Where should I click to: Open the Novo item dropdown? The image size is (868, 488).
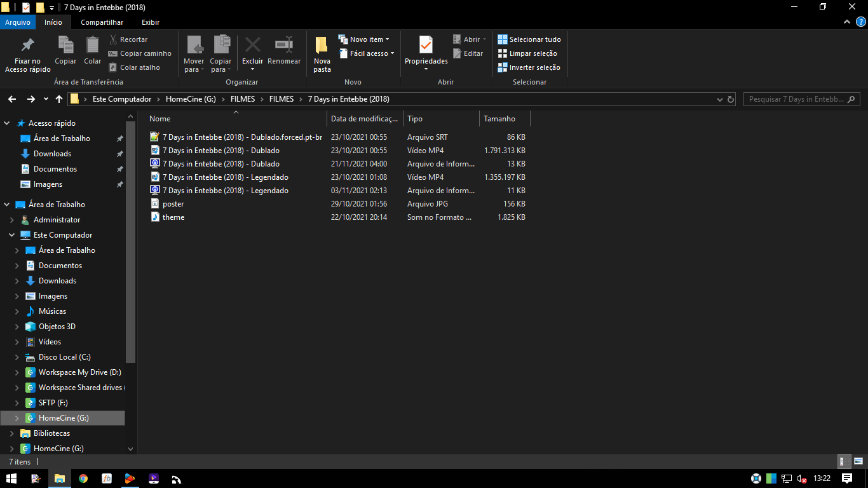(363, 39)
